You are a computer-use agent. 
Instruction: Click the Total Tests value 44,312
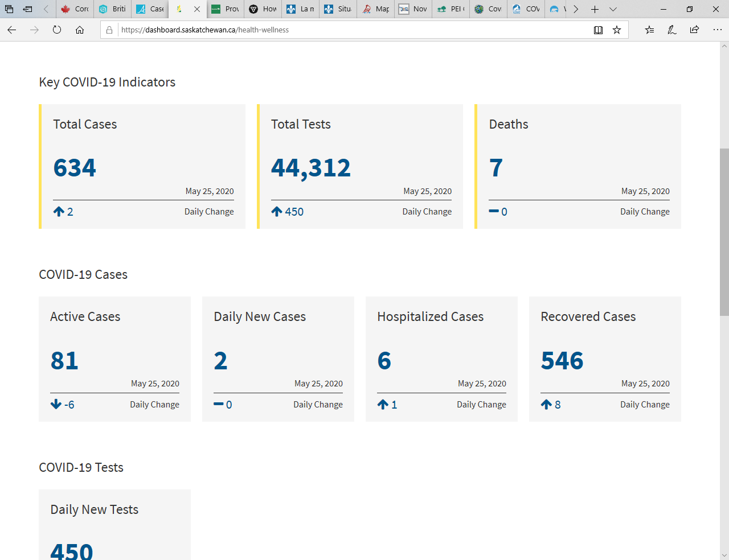(x=311, y=168)
